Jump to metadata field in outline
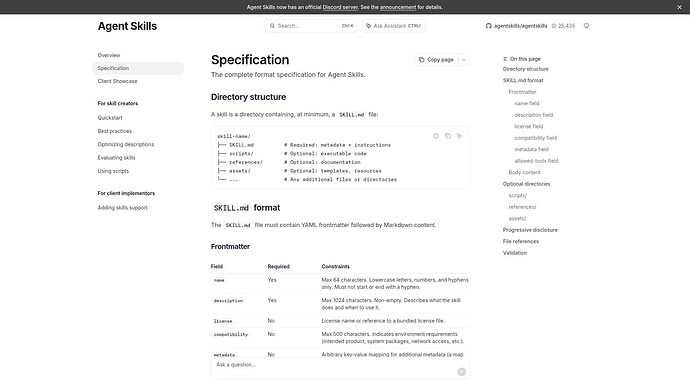The image size is (690, 388). 532,150
